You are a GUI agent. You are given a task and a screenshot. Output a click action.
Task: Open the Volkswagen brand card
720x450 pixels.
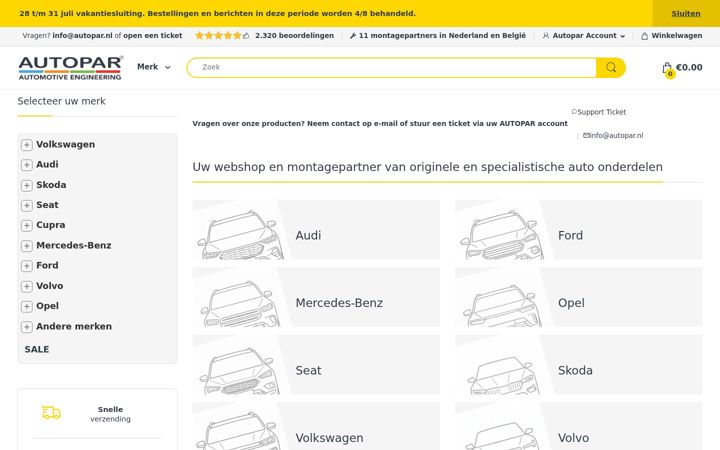click(x=316, y=426)
